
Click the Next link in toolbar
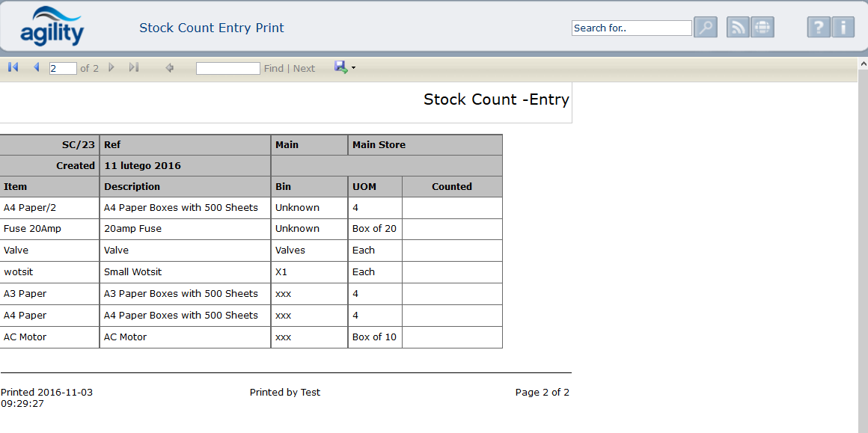pyautogui.click(x=304, y=68)
